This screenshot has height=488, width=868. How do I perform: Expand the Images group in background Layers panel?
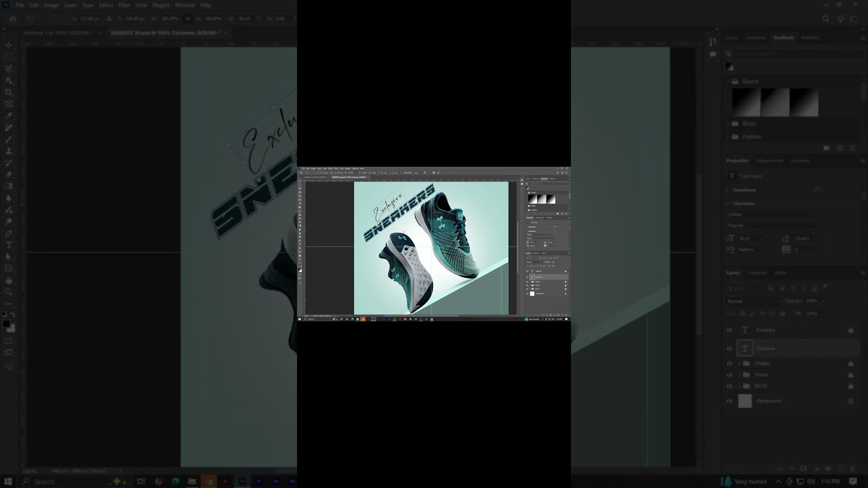739,363
